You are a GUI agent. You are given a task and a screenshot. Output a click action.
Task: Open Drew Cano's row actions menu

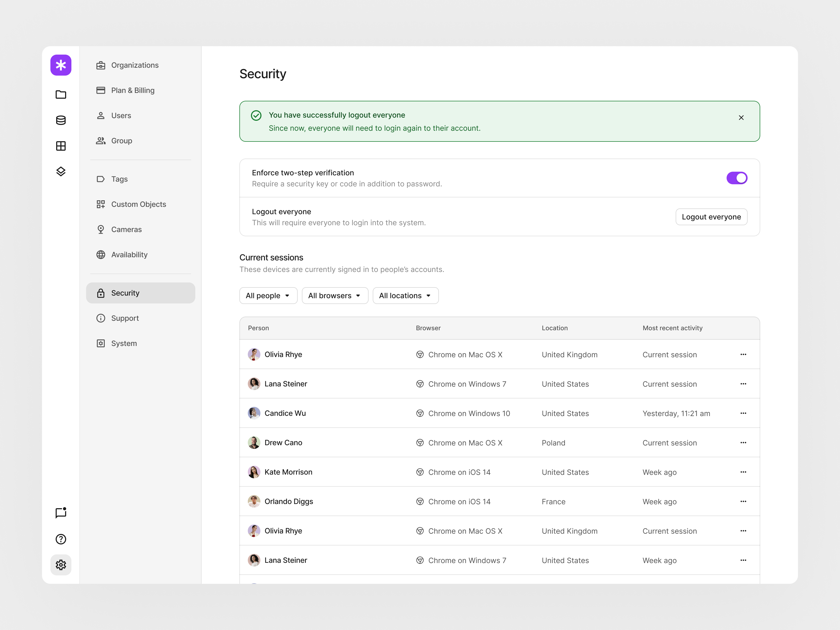[743, 442]
